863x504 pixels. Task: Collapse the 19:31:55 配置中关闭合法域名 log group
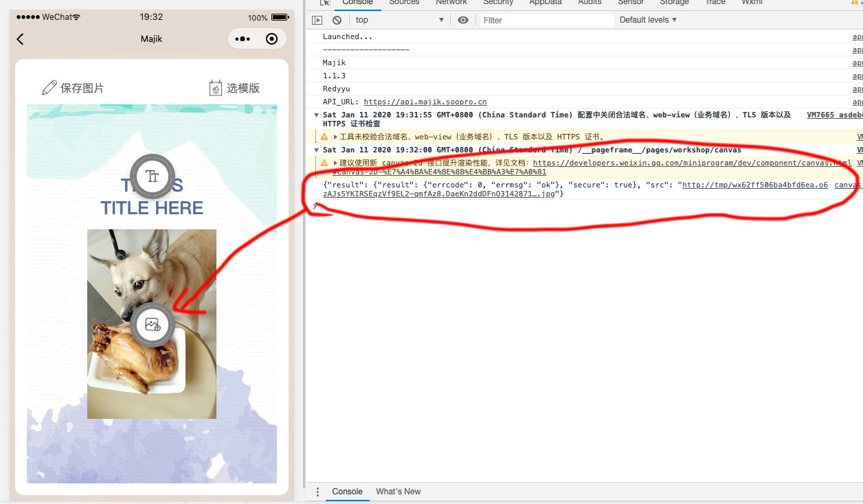(316, 115)
